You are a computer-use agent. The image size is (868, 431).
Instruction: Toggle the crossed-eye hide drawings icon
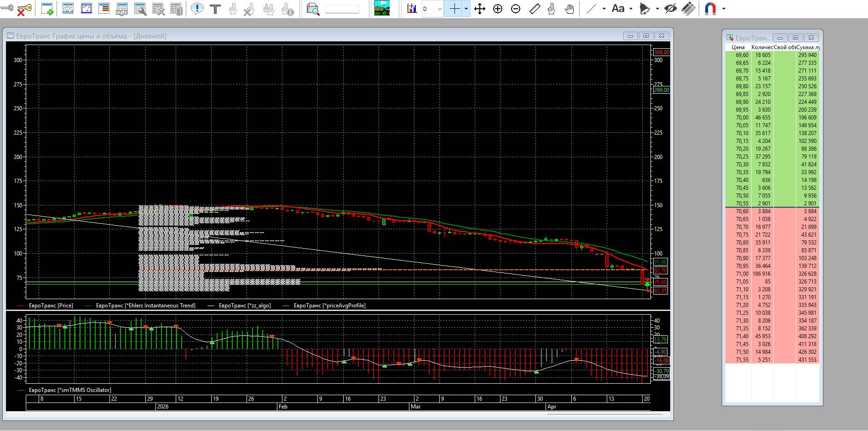coord(671,9)
